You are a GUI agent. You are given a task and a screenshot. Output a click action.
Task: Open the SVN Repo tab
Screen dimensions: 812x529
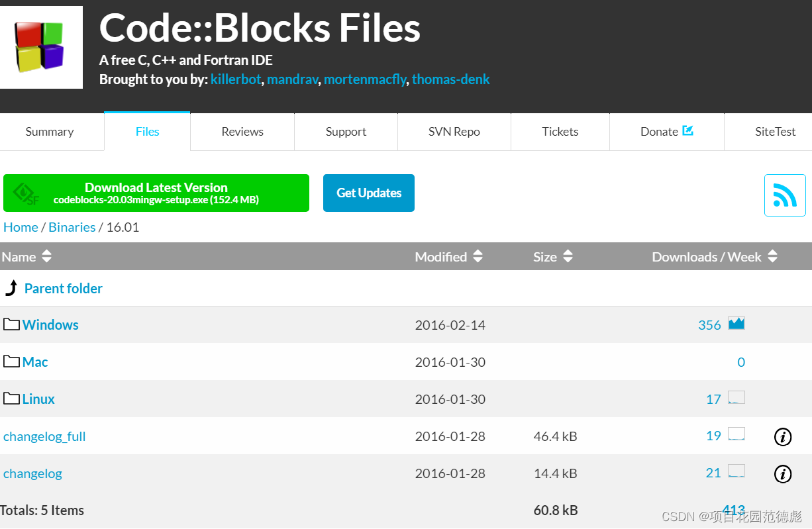click(x=454, y=131)
